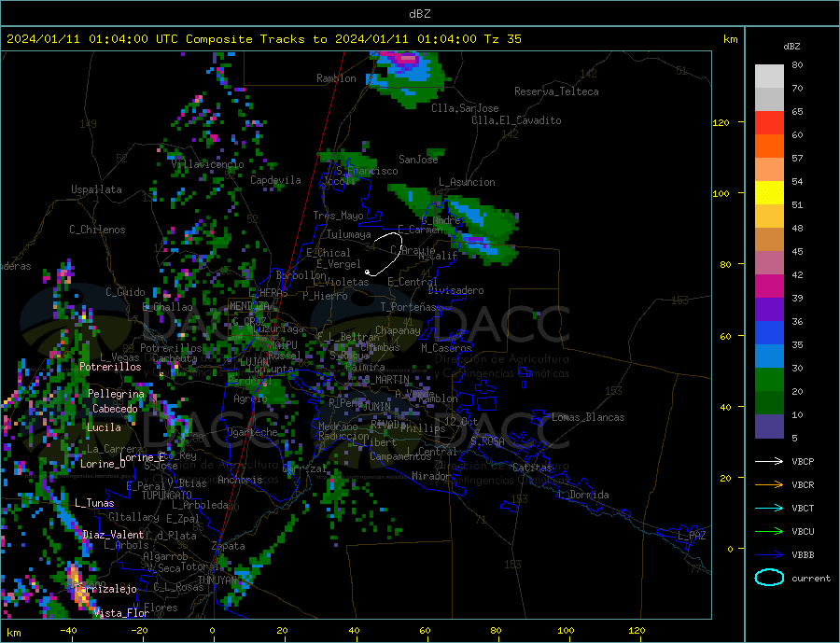Pick the white top swatch of dBZ scale

coord(769,77)
